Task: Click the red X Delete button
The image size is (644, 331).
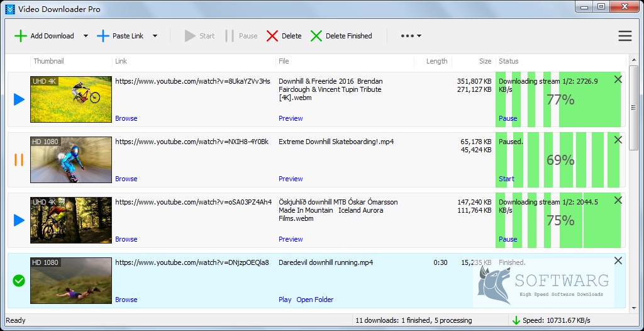Action: tap(284, 36)
